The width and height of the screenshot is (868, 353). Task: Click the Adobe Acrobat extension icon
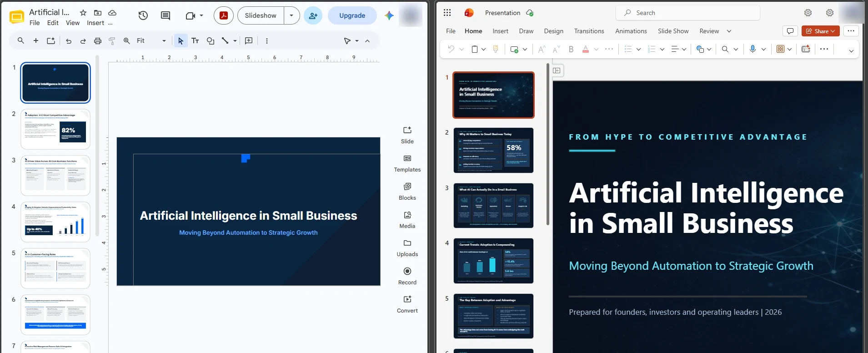click(223, 15)
